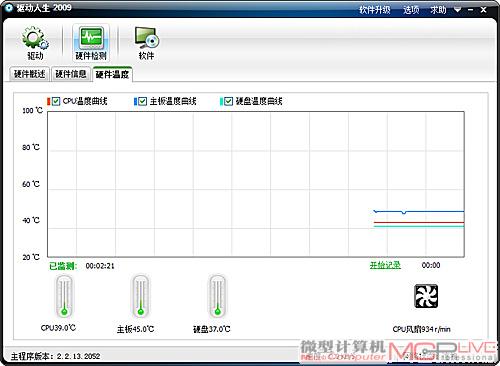
Task: Toggle the CPU温度曲线 checkbox
Action: 56,101
